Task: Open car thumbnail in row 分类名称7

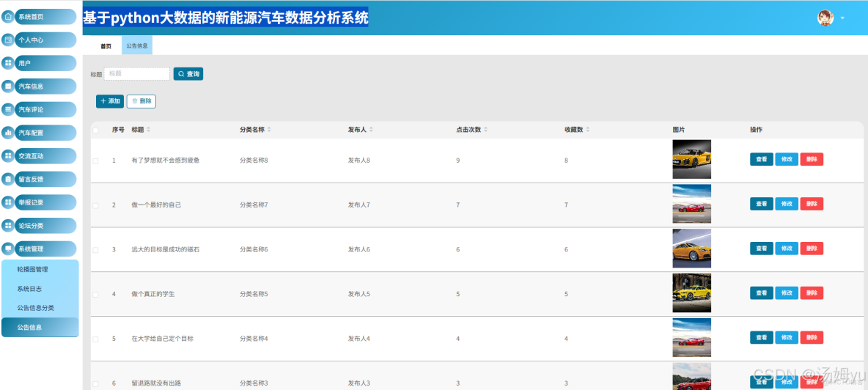Action: (691, 204)
